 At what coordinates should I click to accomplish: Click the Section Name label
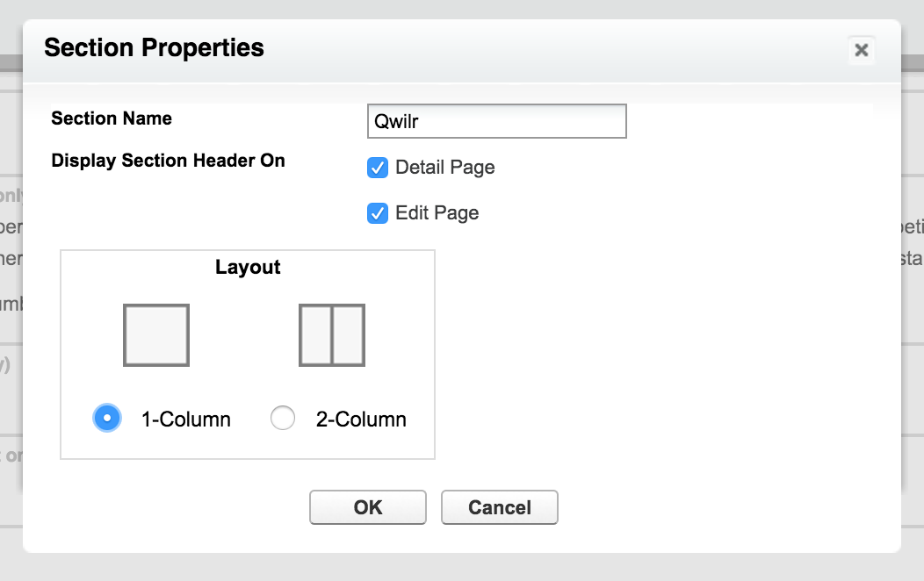click(x=112, y=118)
